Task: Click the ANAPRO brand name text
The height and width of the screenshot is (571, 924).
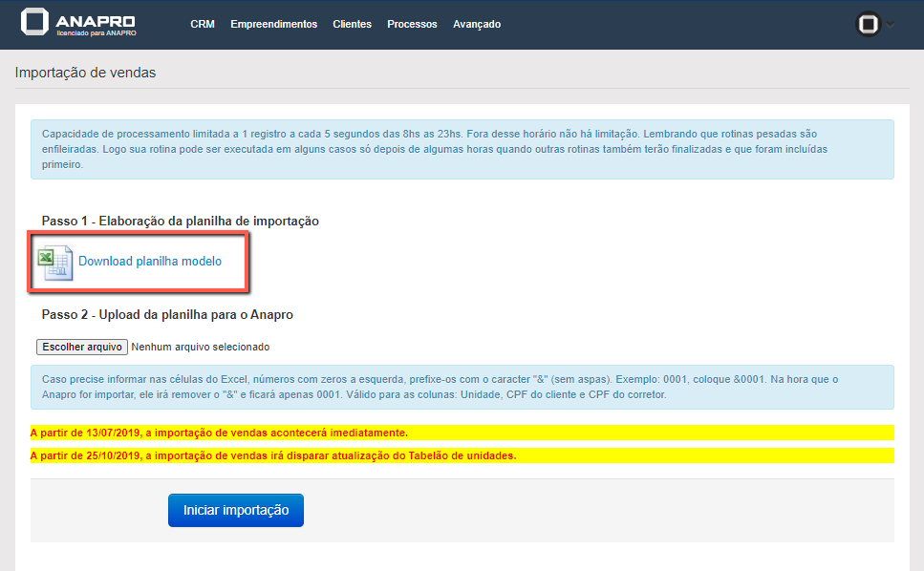Action: pos(96,21)
